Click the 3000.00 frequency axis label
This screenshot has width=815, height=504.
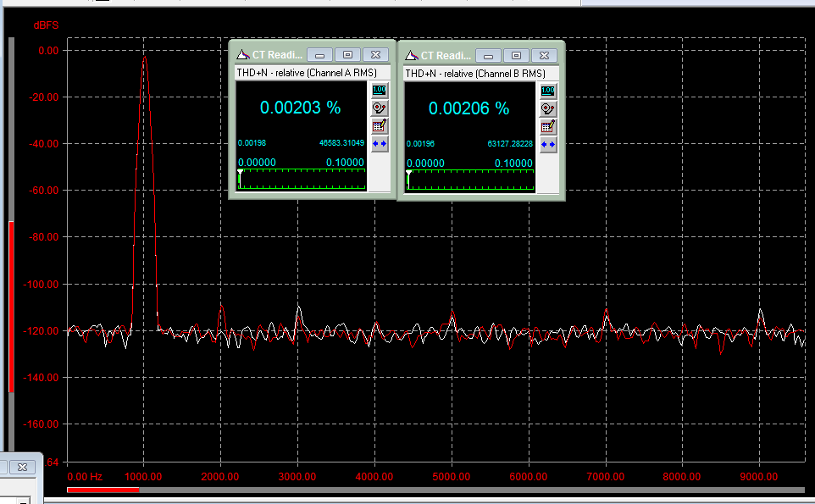tap(297, 477)
